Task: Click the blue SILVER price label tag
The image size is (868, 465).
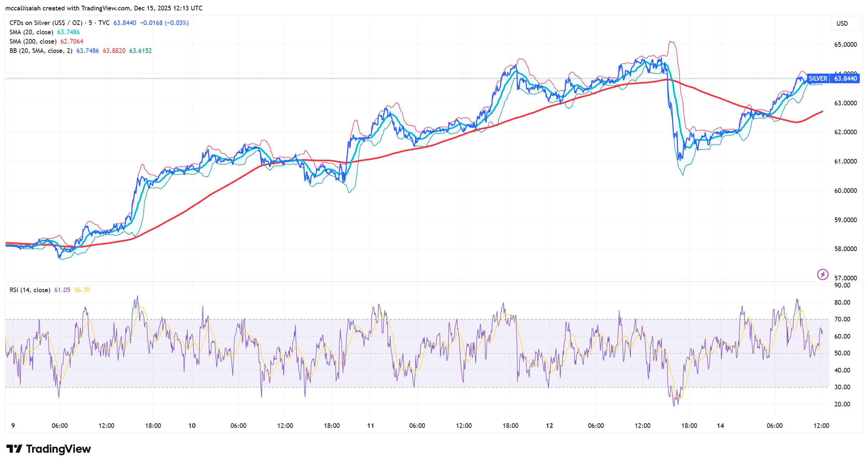Action: point(818,79)
